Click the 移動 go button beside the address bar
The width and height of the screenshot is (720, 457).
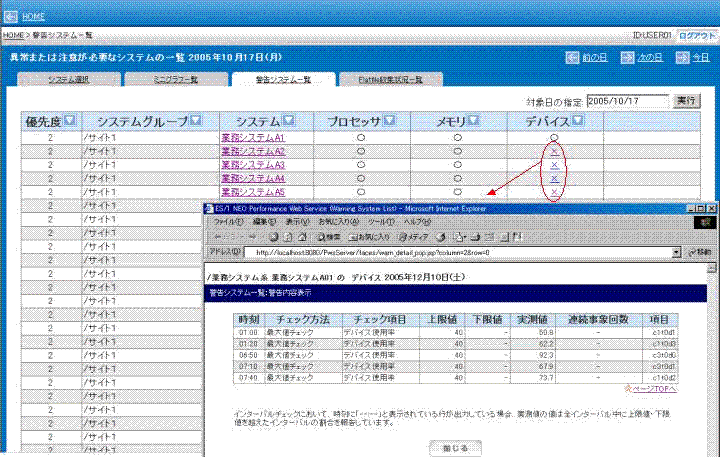(x=699, y=252)
